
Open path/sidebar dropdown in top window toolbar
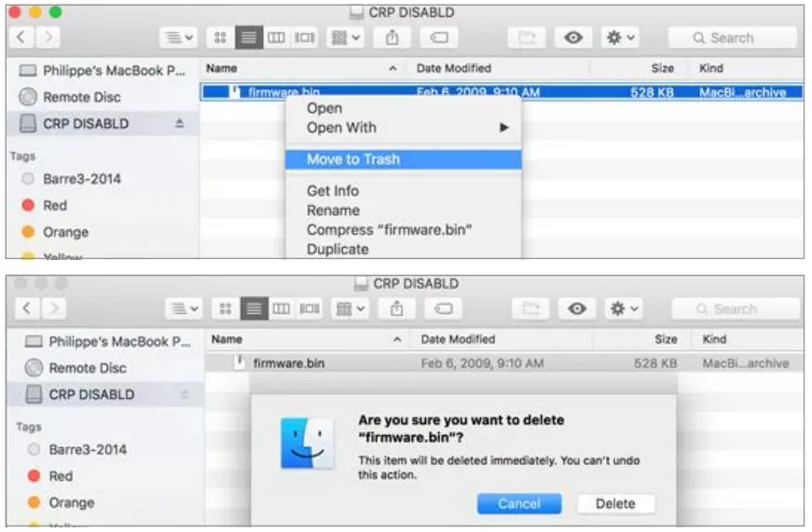[179, 37]
